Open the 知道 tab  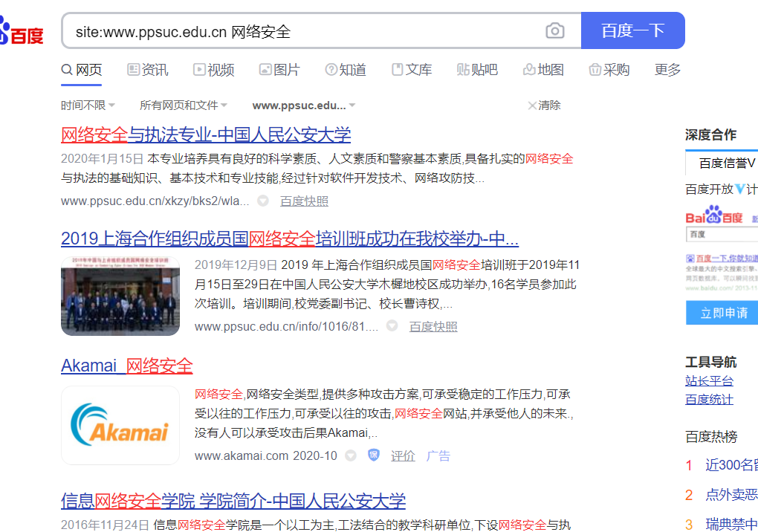pyautogui.click(x=346, y=70)
